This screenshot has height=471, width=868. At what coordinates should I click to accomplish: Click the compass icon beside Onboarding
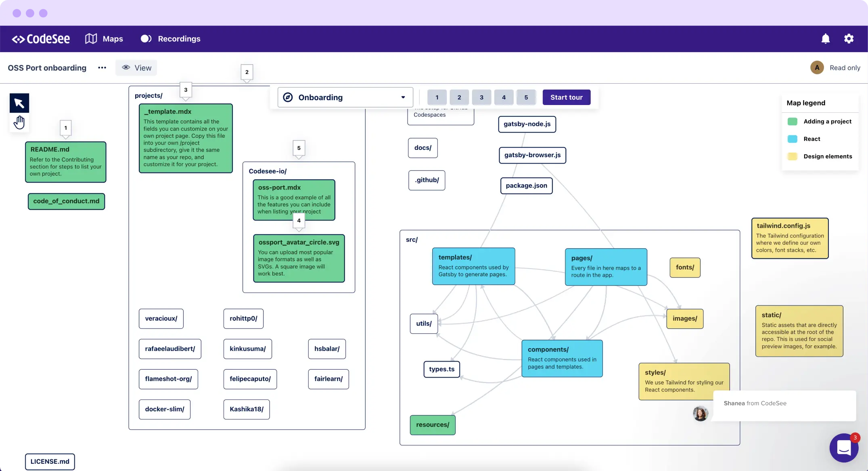pos(287,97)
